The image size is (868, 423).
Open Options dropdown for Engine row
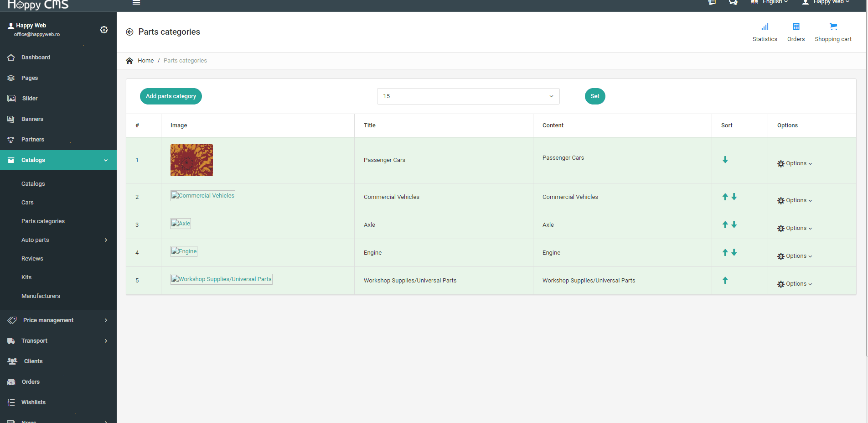pos(795,256)
